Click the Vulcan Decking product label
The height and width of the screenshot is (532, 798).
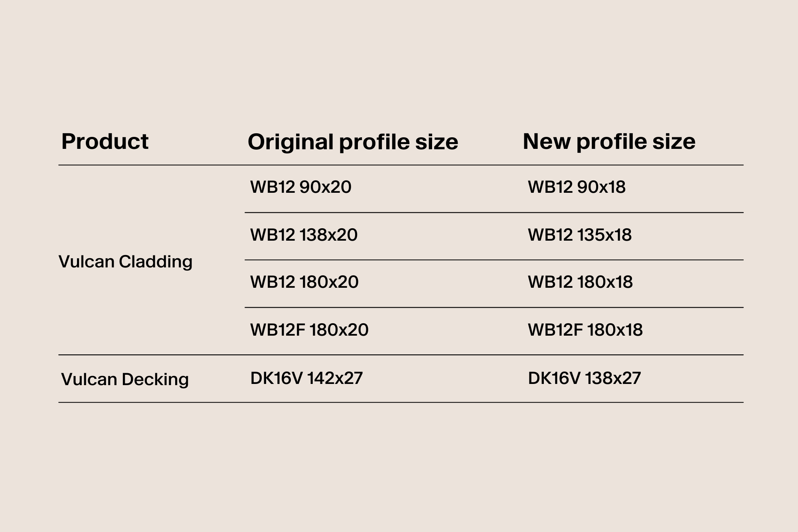tap(125, 379)
